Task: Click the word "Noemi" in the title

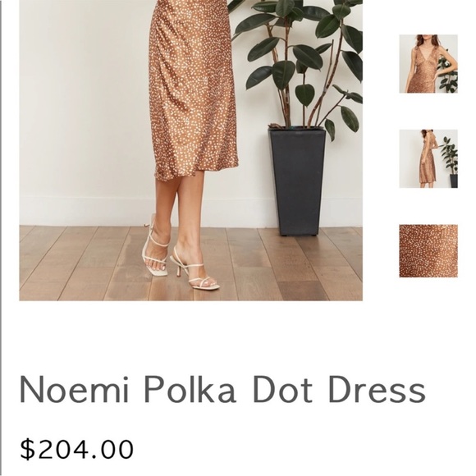Action: click(x=75, y=389)
